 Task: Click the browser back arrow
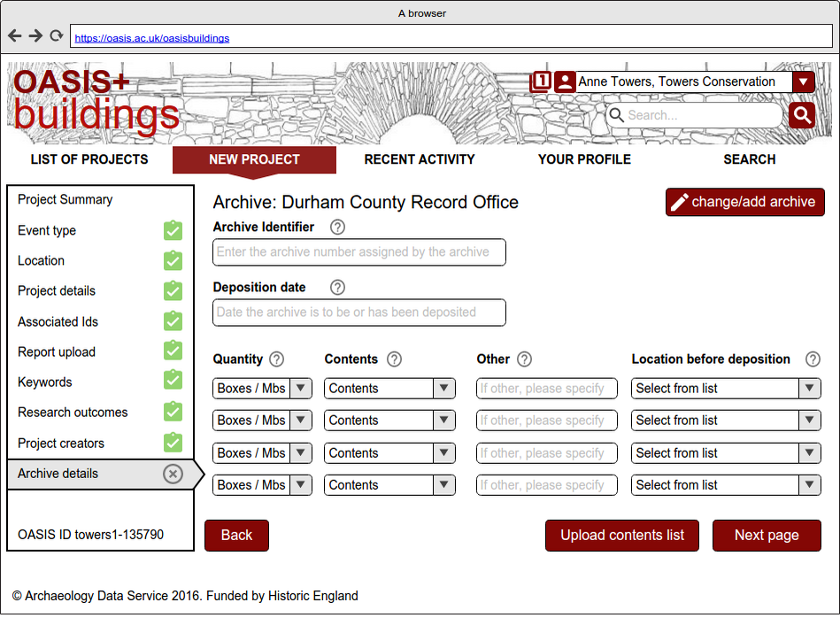(x=15, y=36)
